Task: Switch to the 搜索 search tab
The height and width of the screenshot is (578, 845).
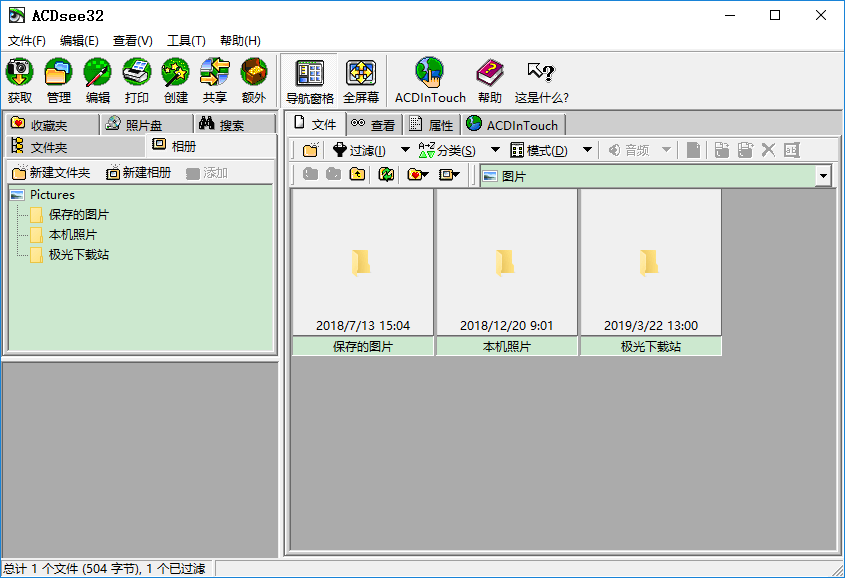Action: point(235,124)
